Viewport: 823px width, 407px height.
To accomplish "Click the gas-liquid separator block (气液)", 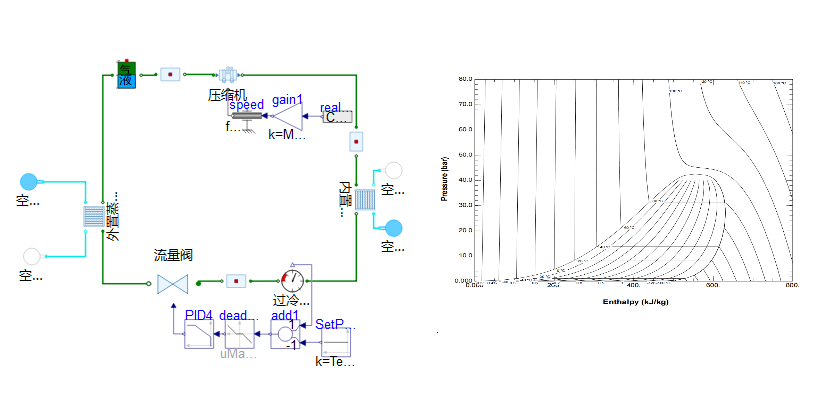I will [126, 74].
